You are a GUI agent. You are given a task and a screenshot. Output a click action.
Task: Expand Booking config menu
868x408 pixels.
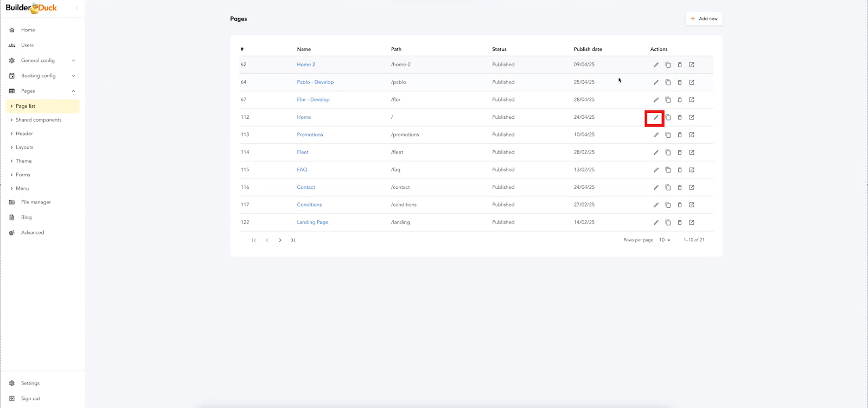pyautogui.click(x=73, y=76)
